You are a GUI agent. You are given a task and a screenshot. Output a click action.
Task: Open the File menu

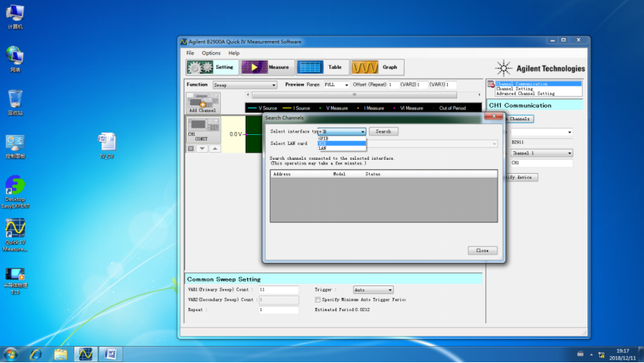(x=190, y=53)
